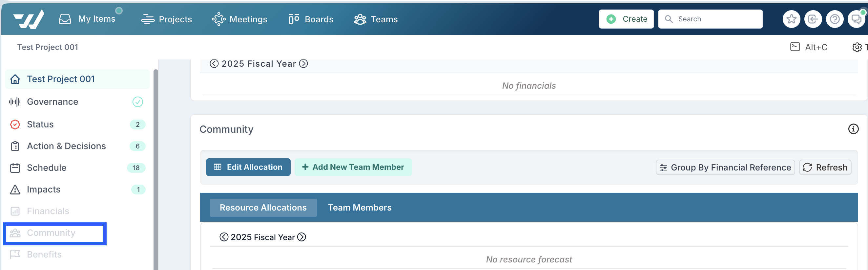Image resolution: width=868 pixels, height=270 pixels.
Task: Click Edit Allocation button
Action: point(248,167)
